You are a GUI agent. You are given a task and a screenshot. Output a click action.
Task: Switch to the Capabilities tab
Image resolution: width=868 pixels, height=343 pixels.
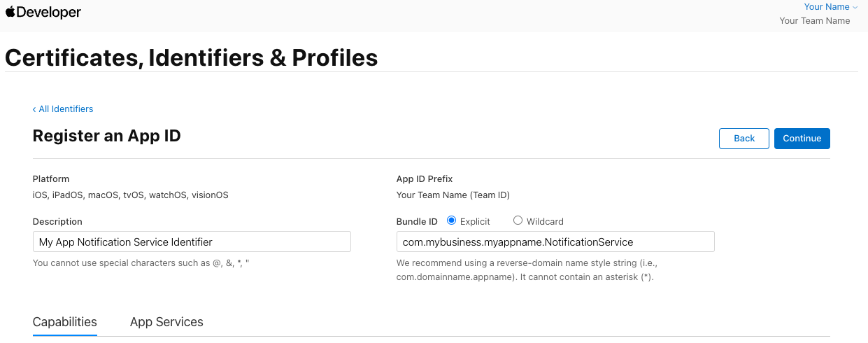[x=65, y=322]
